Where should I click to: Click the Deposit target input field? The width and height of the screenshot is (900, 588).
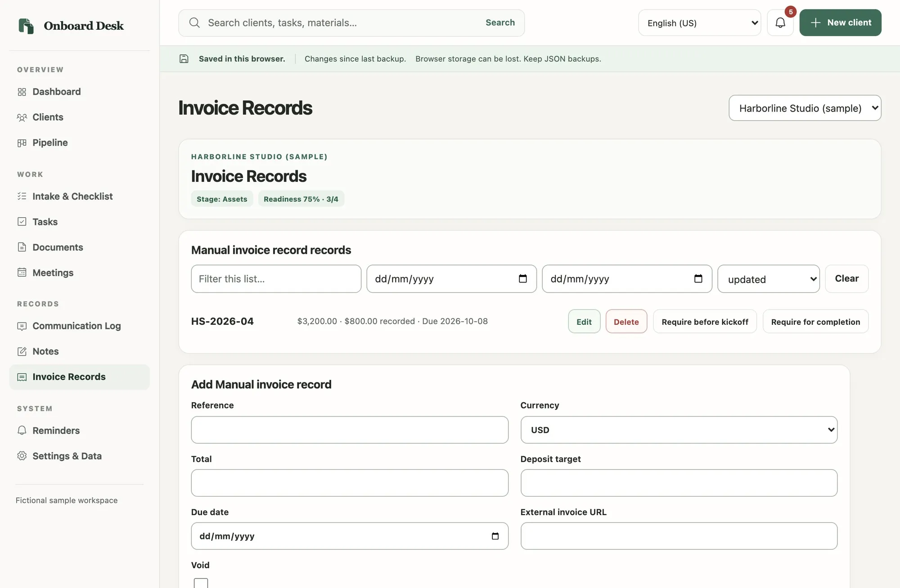tap(679, 483)
